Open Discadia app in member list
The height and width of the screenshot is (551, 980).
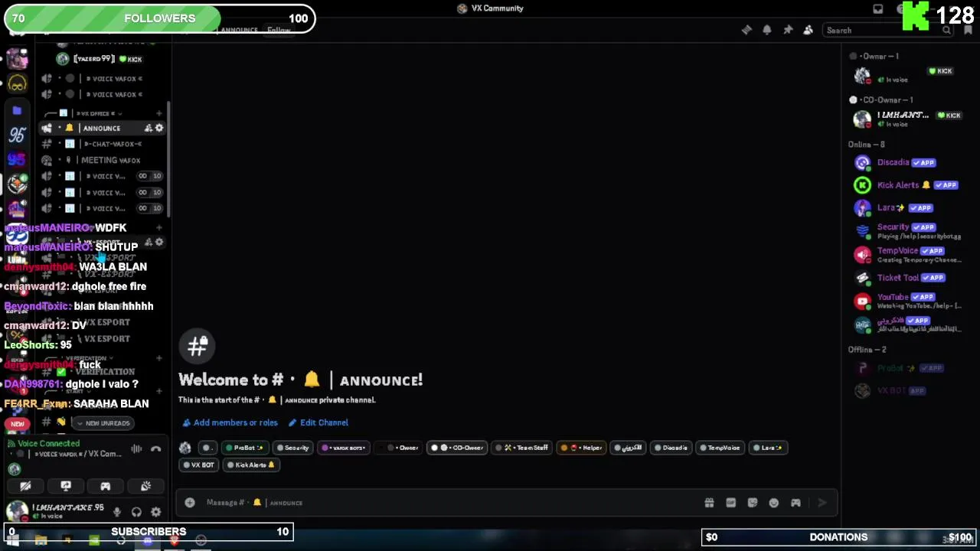pyautogui.click(x=907, y=162)
